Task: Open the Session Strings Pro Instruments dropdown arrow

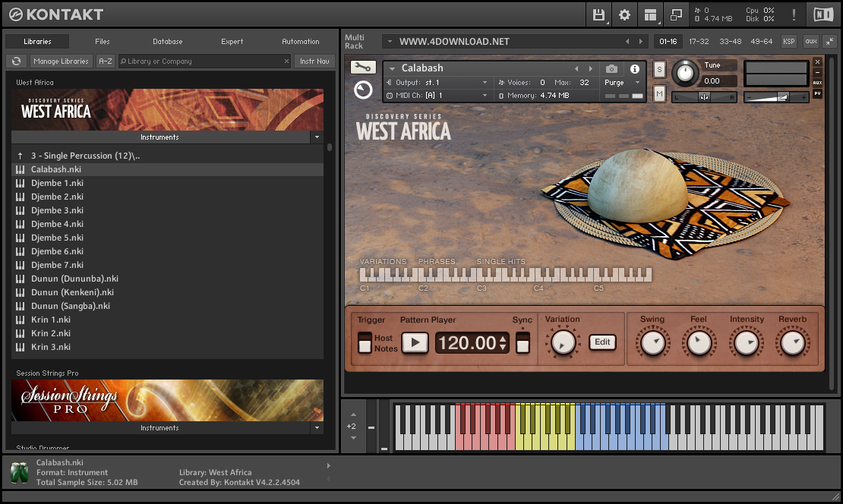Action: (x=317, y=427)
